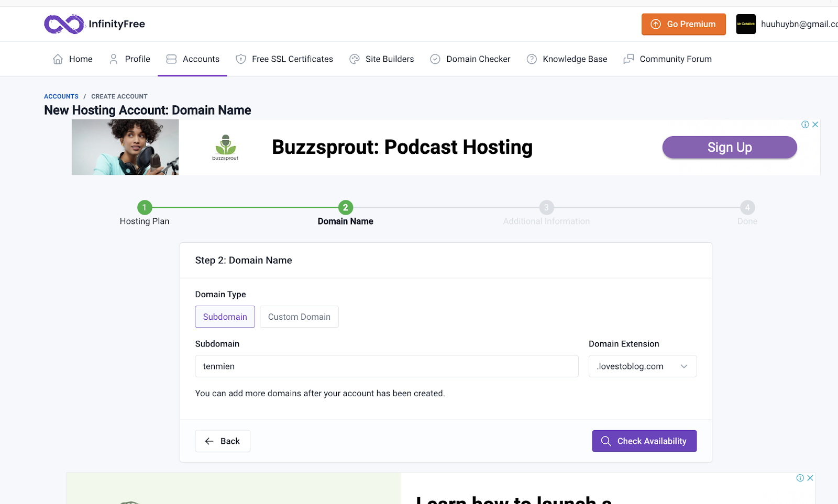This screenshot has height=504, width=838.
Task: Click Sign Up in Buzzsprout ad
Action: 730,148
